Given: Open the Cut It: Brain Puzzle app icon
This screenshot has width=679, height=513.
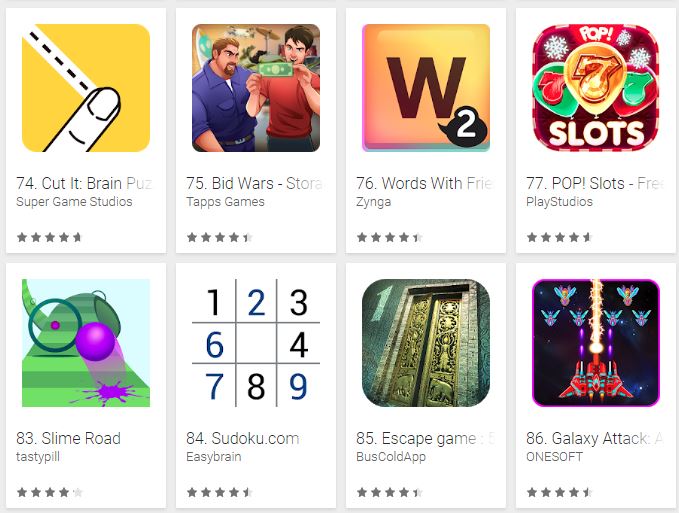Looking at the screenshot, I should coord(86,88).
